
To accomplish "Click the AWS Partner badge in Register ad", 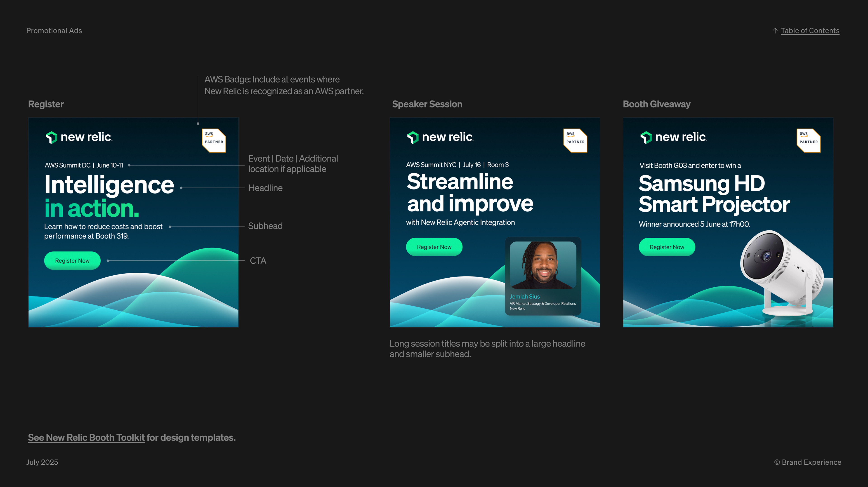I will [x=214, y=140].
